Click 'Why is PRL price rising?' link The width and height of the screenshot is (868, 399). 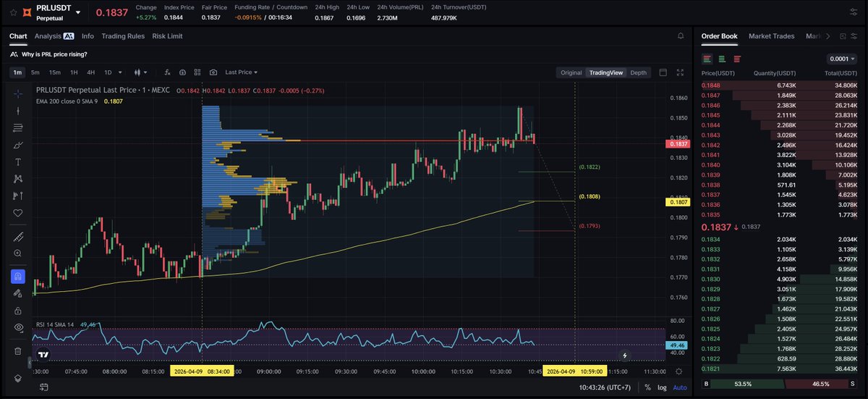tap(55, 54)
